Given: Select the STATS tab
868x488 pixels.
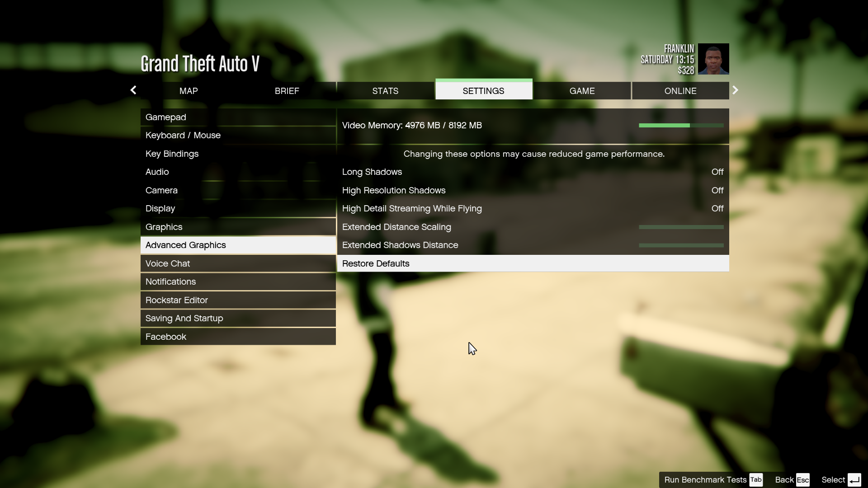Looking at the screenshot, I should pos(385,90).
